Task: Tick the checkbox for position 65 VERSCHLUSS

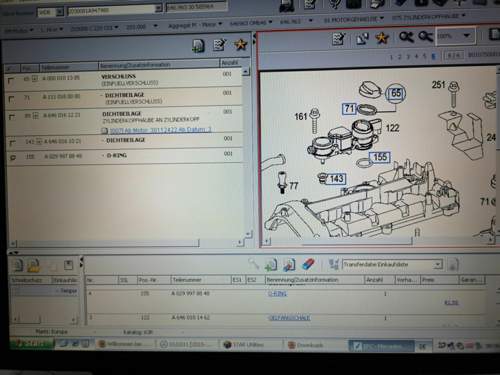Action: 11,80
